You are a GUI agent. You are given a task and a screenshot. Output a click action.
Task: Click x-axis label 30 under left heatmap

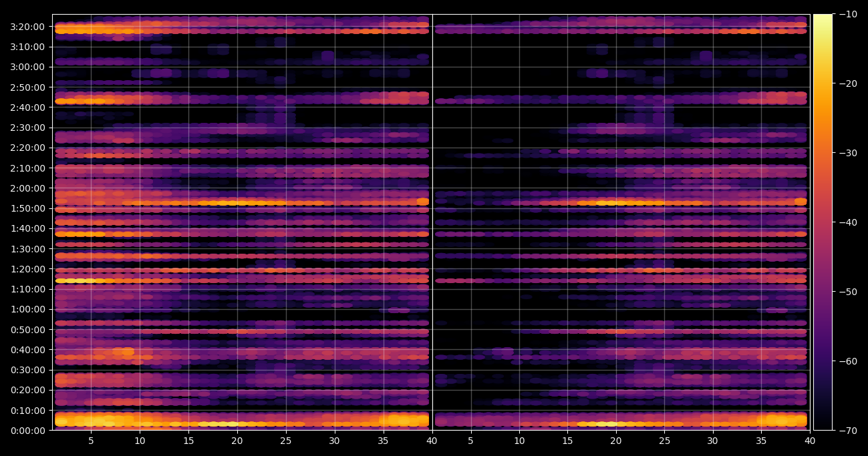(x=335, y=441)
